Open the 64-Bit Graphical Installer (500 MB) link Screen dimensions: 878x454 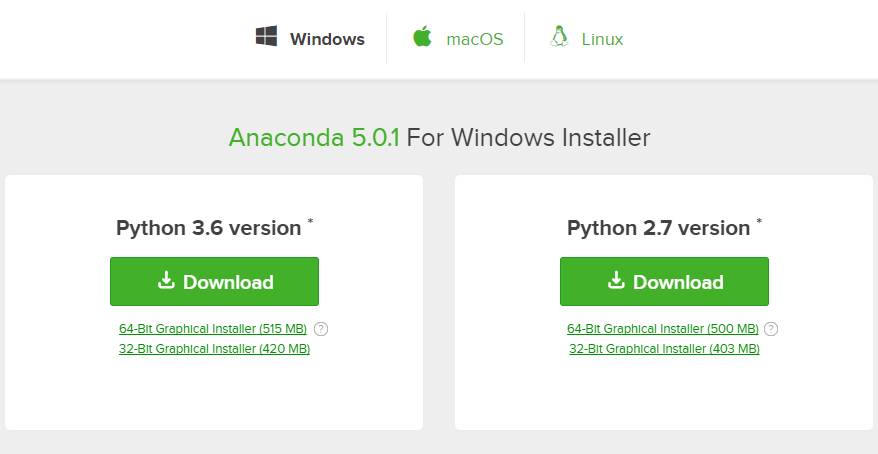(662, 329)
